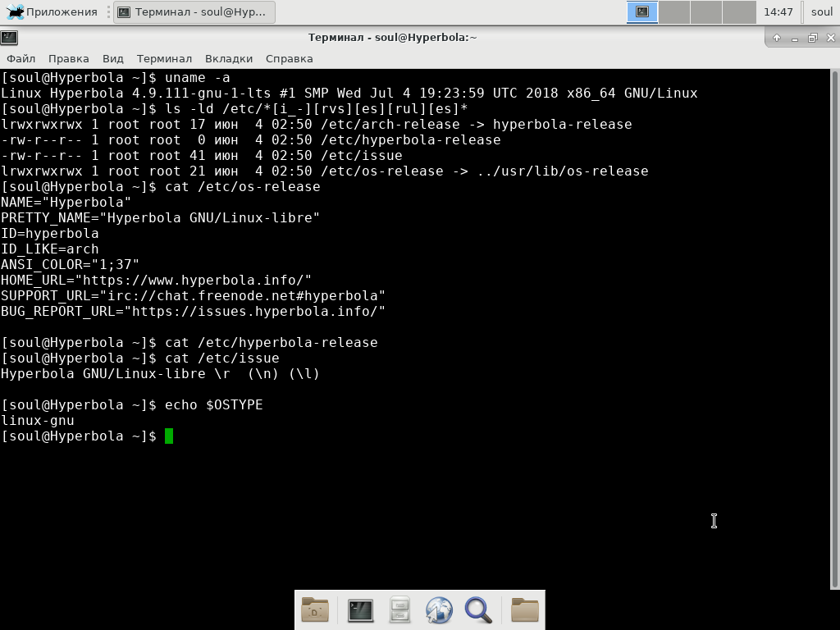The width and height of the screenshot is (840, 630).
Task: Roll up the window with the arrow icon
Action: [x=777, y=38]
